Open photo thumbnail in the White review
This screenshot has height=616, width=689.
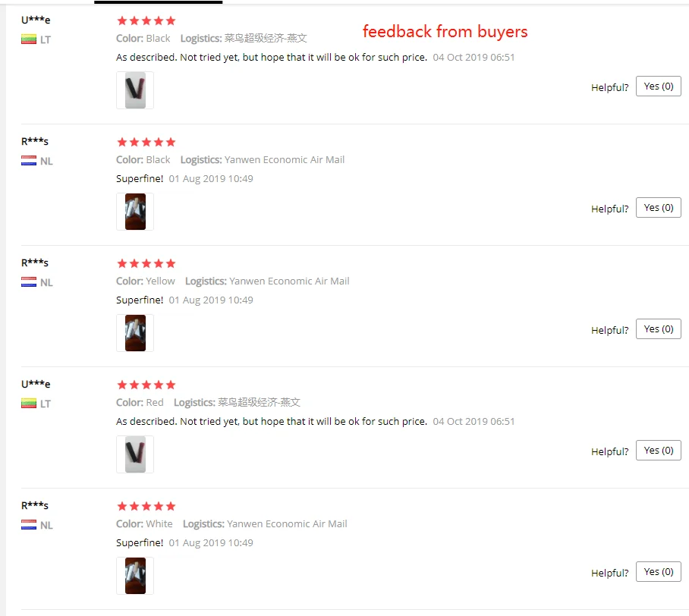135,576
